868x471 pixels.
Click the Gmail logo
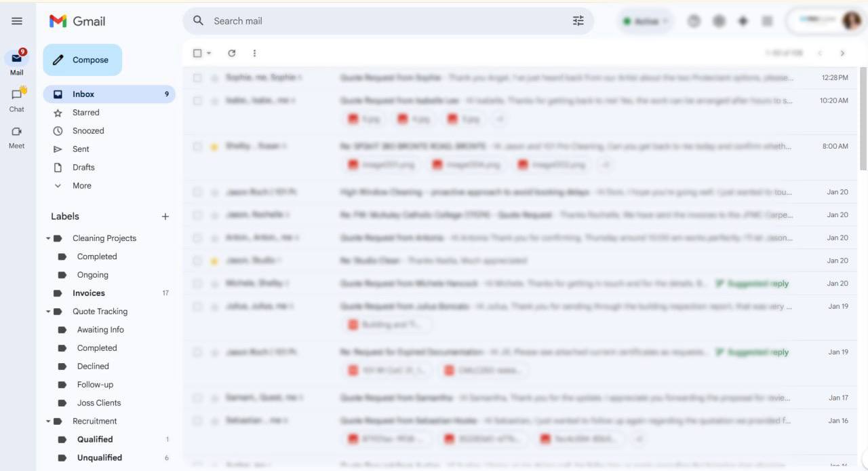tap(77, 21)
